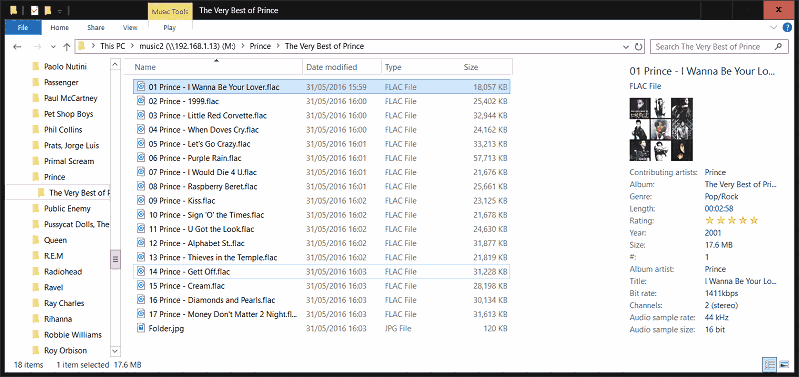Viewport: 799px width, 377px height.
Task: Open the File menu tab
Action: click(x=23, y=28)
